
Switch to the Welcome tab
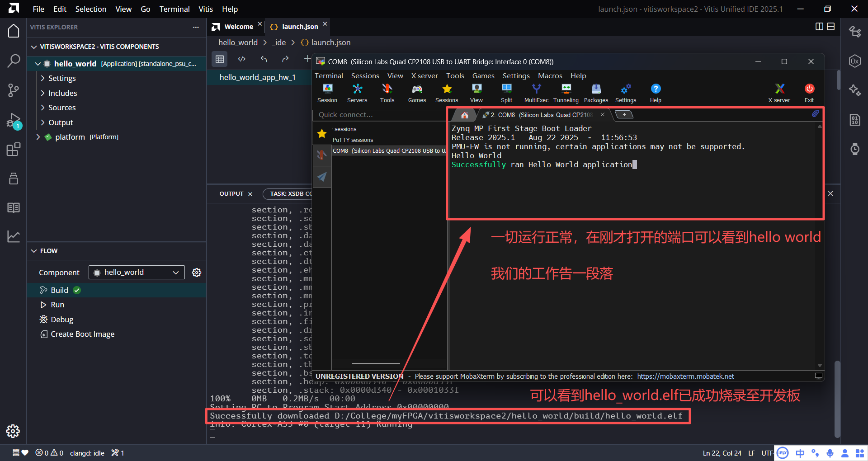pyautogui.click(x=240, y=26)
